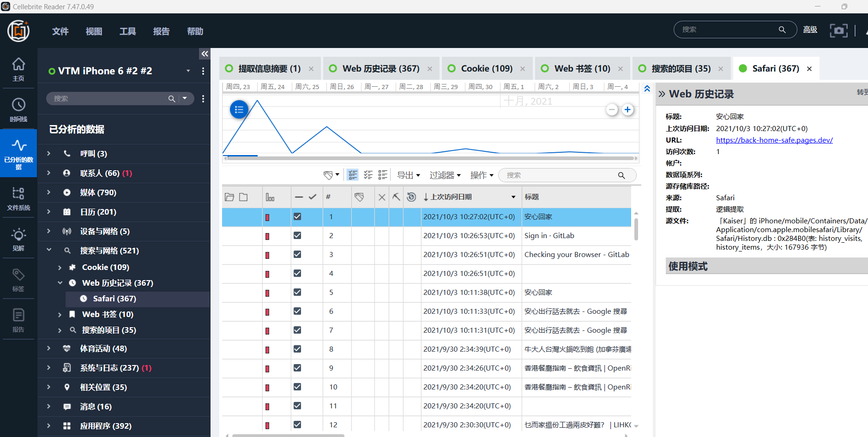Click the blue list button on timeline chart
Viewport: 868px width, 437px height.
pyautogui.click(x=239, y=109)
